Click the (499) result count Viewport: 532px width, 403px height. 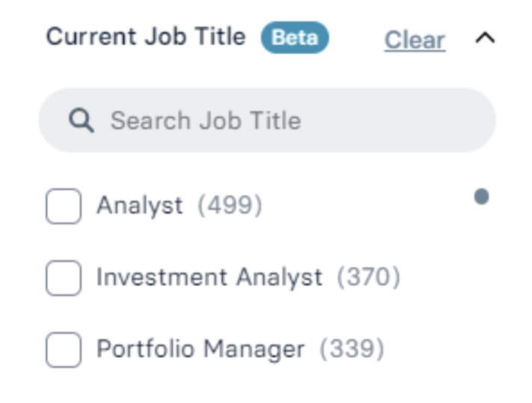coord(230,205)
